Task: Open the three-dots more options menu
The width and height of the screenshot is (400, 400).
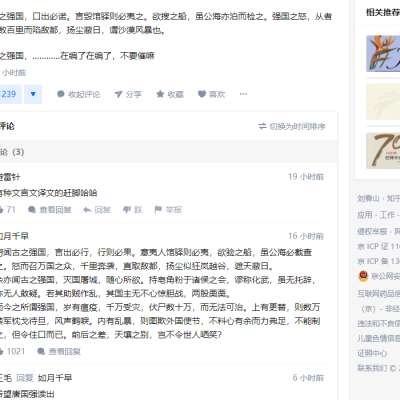Action: coord(243,94)
